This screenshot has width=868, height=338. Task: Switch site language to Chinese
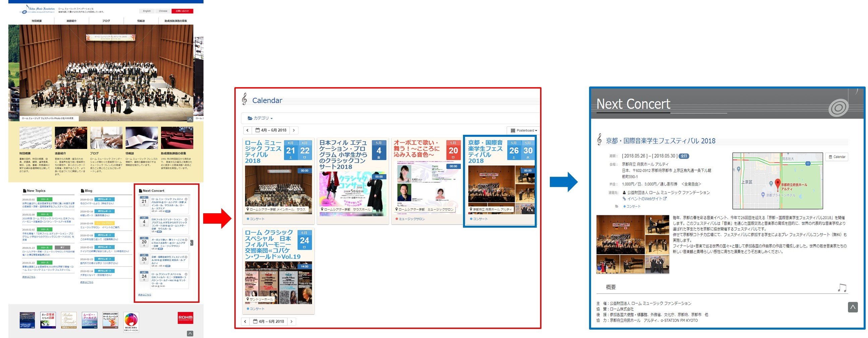click(163, 11)
